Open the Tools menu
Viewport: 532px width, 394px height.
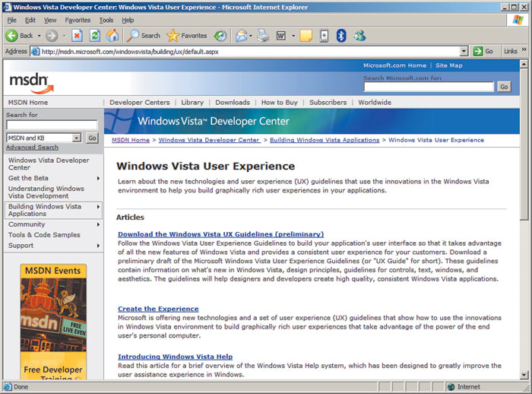click(x=106, y=20)
